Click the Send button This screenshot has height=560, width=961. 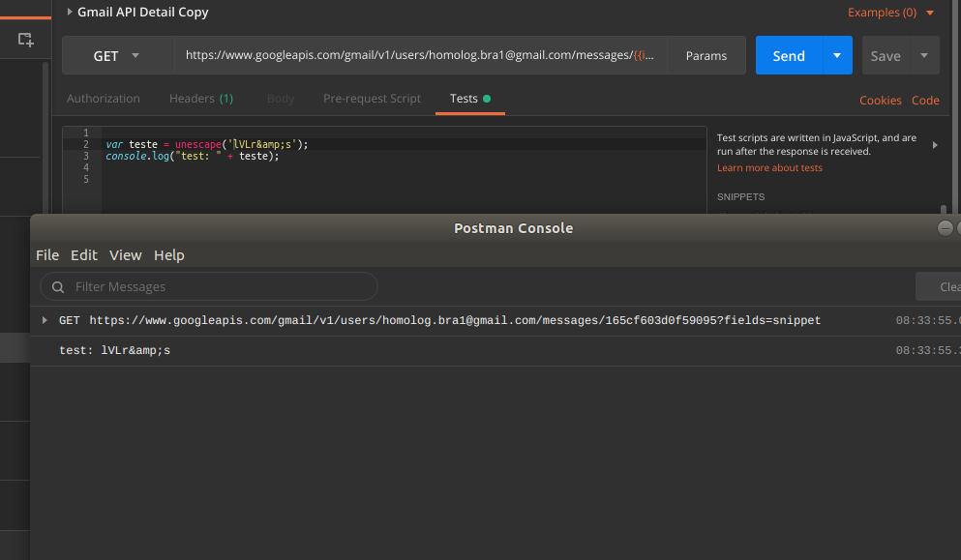[788, 55]
